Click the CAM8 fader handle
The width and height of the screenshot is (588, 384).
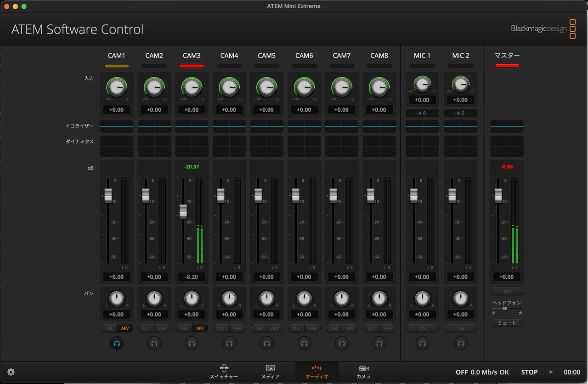(x=370, y=195)
